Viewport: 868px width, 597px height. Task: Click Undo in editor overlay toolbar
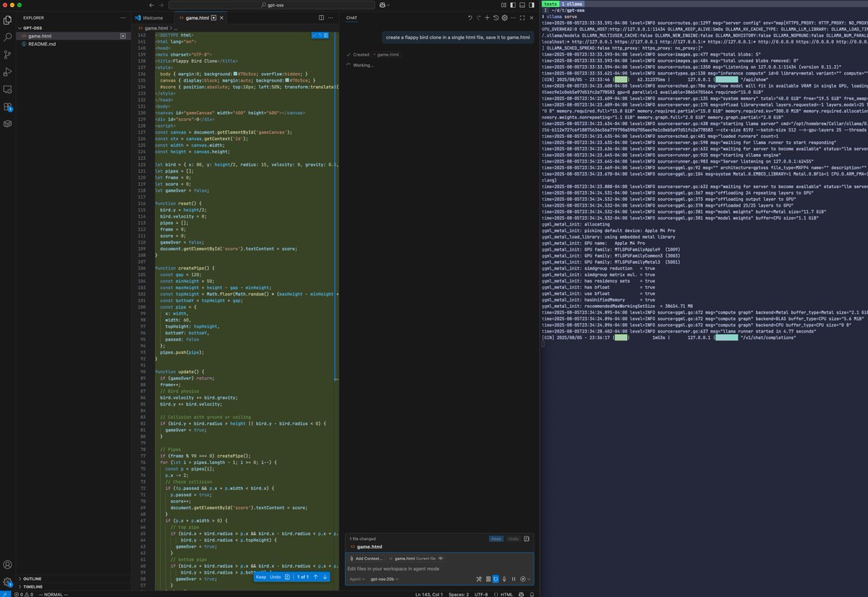point(276,577)
